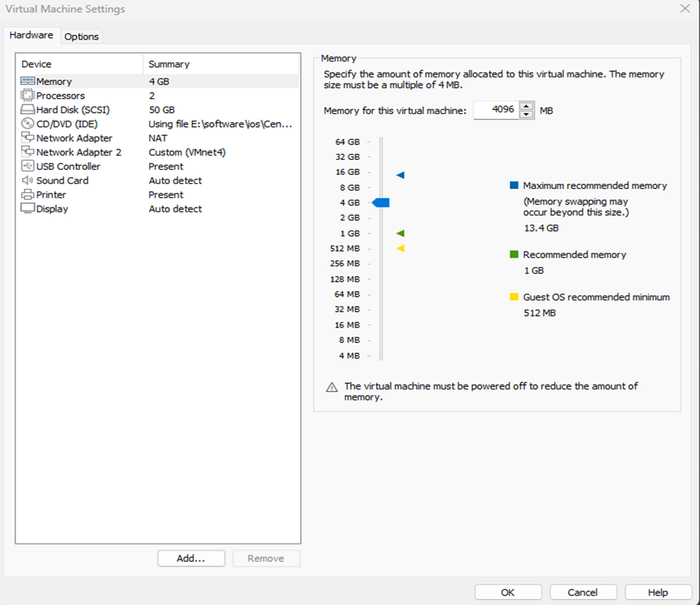The width and height of the screenshot is (700, 605).
Task: Select the Display row label
Action: pyautogui.click(x=52, y=209)
